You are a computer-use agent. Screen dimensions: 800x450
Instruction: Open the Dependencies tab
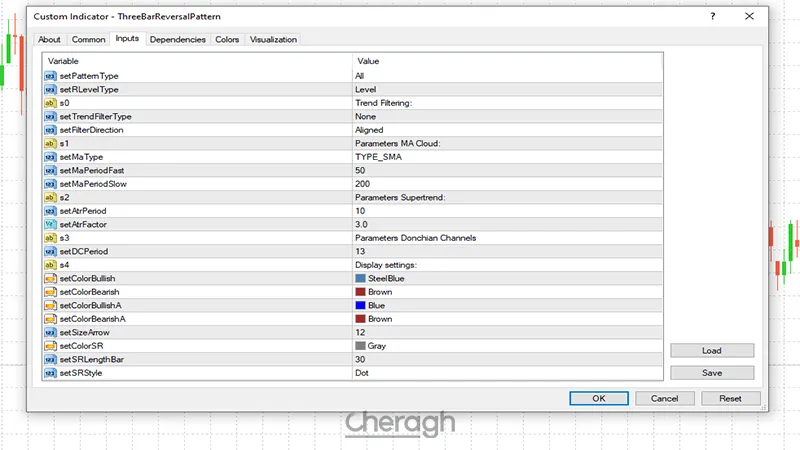coord(178,39)
